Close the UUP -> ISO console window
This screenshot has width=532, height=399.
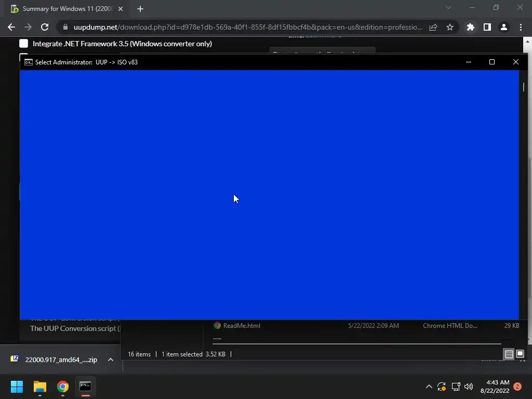click(x=516, y=62)
